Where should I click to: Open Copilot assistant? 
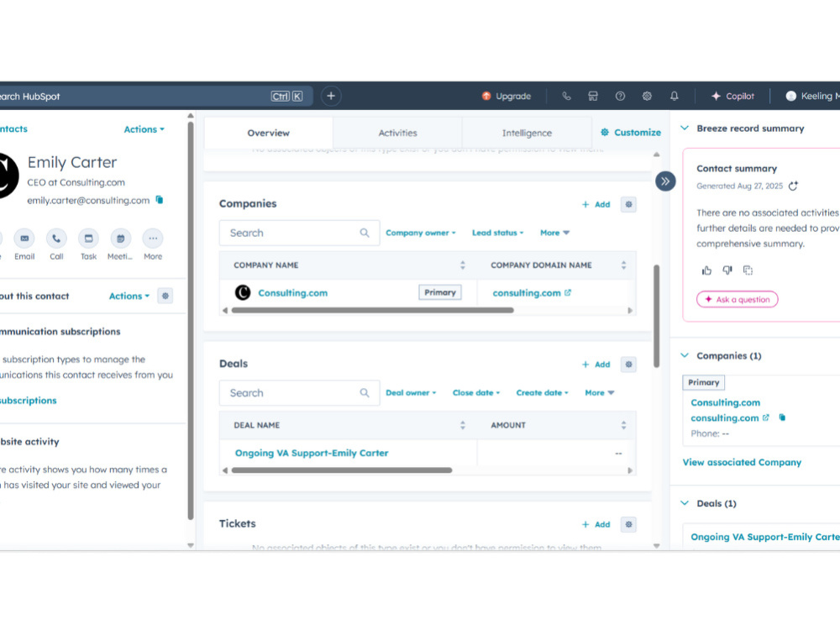pyautogui.click(x=732, y=97)
